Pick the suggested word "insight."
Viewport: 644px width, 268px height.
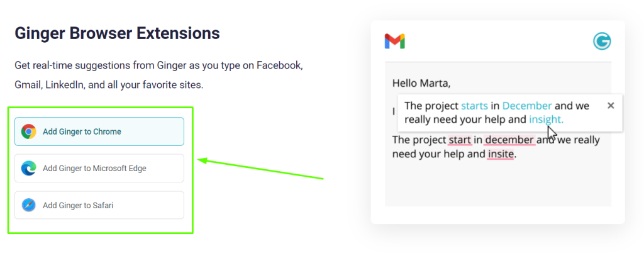(x=546, y=120)
